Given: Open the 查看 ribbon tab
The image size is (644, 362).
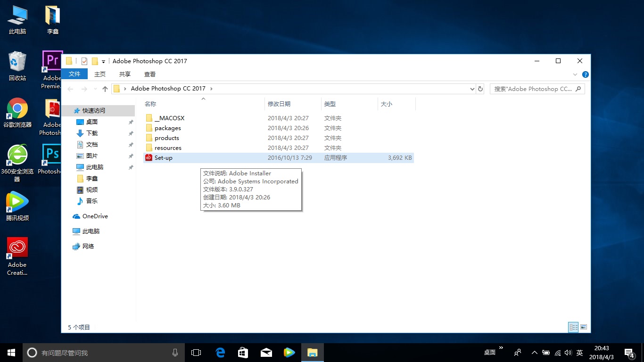Looking at the screenshot, I should (x=150, y=74).
